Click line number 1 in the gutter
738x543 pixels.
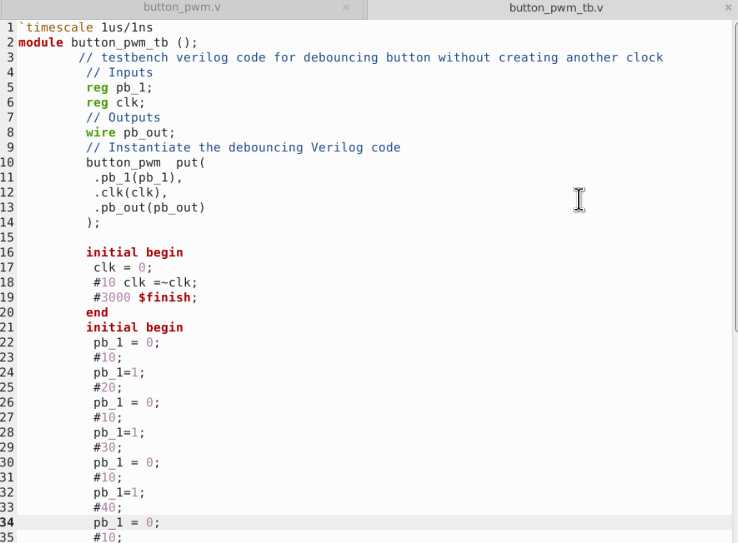9,27
